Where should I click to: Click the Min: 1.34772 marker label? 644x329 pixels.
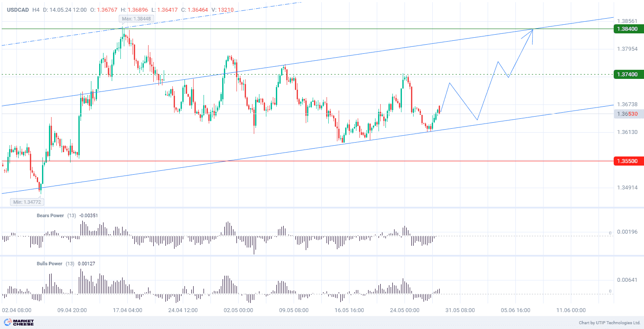pos(27,202)
